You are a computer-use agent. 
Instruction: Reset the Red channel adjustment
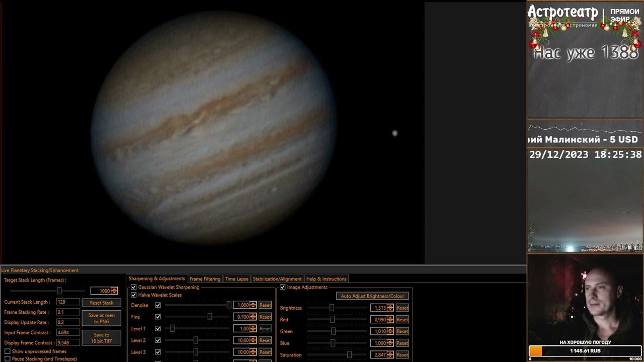402,319
